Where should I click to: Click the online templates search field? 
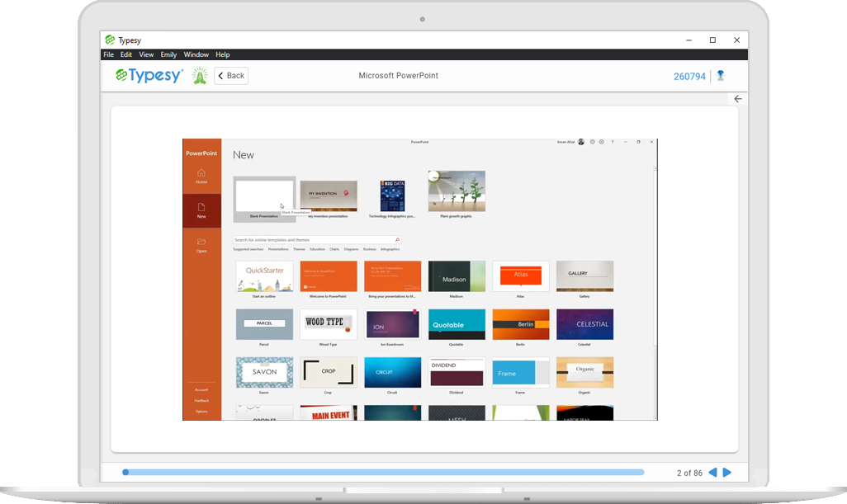[x=317, y=240]
